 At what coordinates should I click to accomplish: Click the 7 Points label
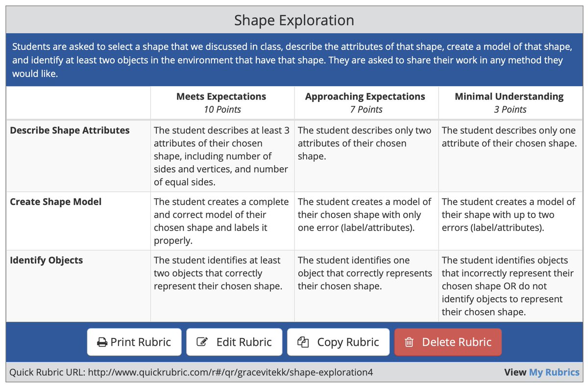tap(366, 109)
